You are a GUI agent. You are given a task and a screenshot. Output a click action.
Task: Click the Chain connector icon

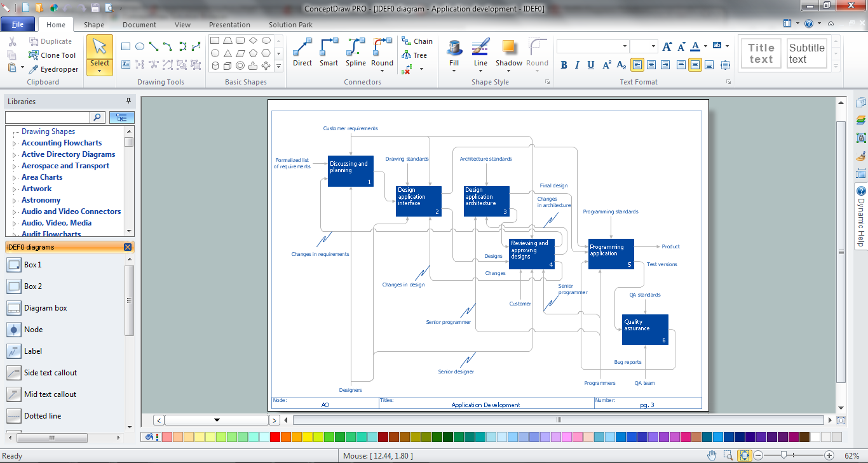click(417, 41)
